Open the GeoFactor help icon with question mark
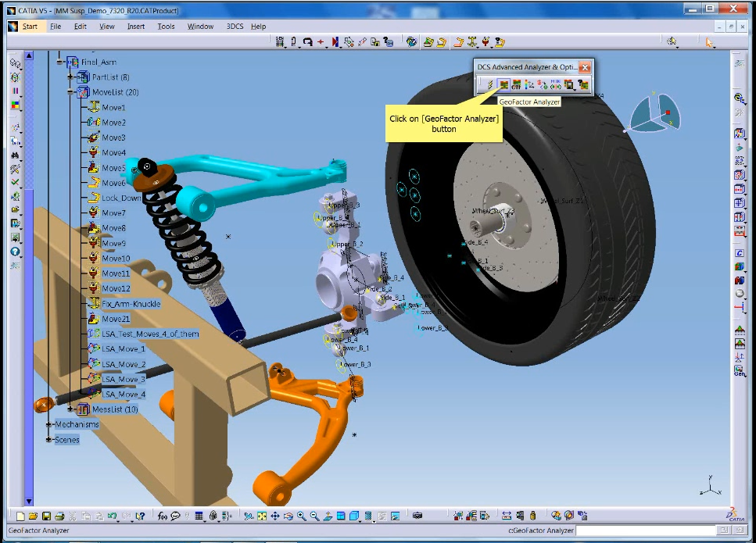The height and width of the screenshot is (543, 756). coord(583,84)
